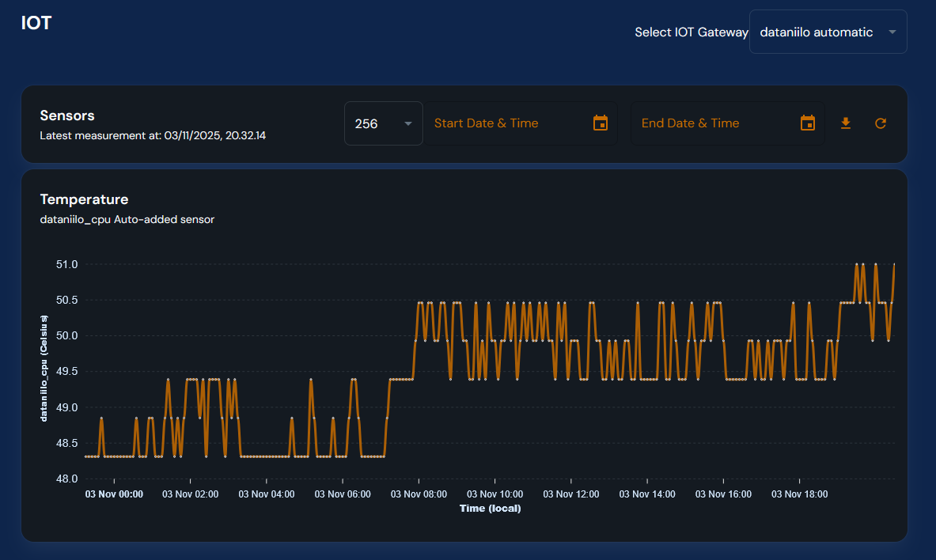
Task: Expand the IOT Gateway dropdown arrow
Action: pyautogui.click(x=892, y=32)
